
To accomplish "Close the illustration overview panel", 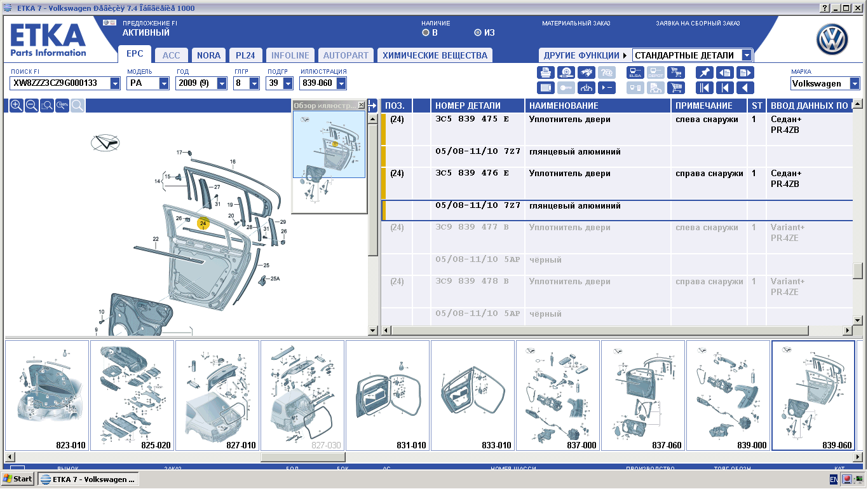I will pyautogui.click(x=362, y=105).
